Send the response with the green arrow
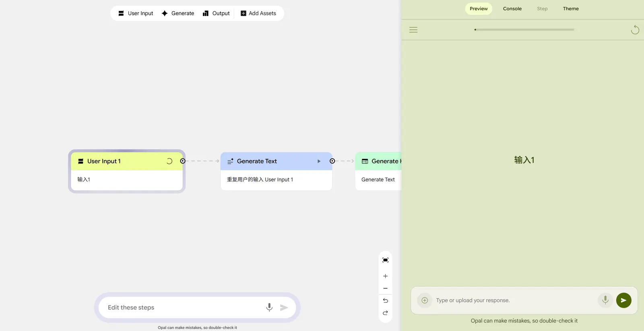 (x=623, y=300)
